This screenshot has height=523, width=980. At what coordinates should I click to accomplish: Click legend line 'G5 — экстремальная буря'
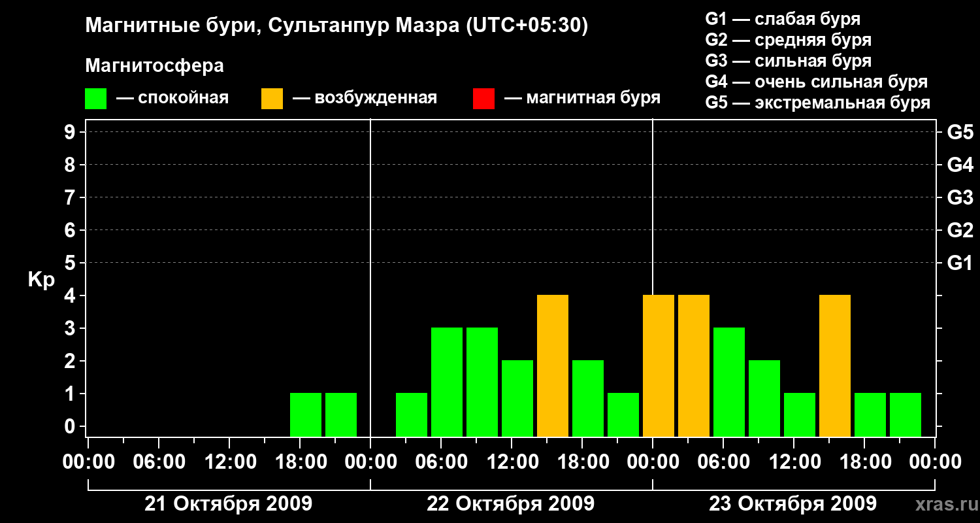click(x=818, y=103)
